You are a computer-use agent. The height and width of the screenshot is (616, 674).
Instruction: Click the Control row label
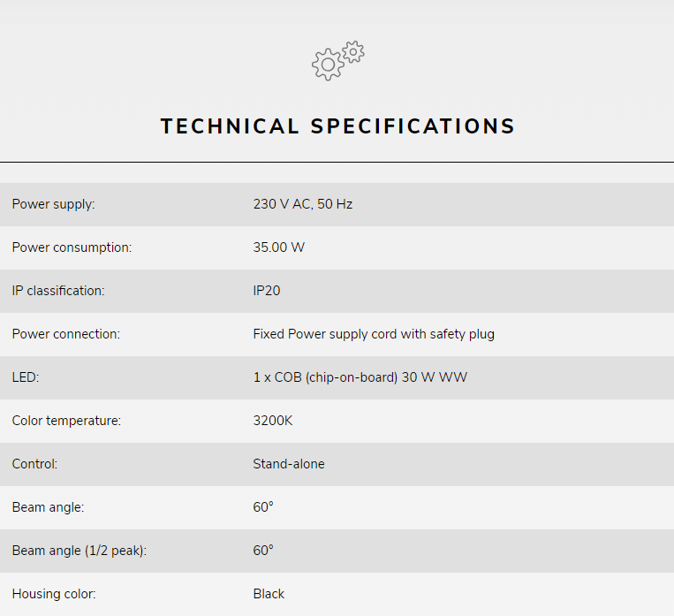pyautogui.click(x=34, y=464)
